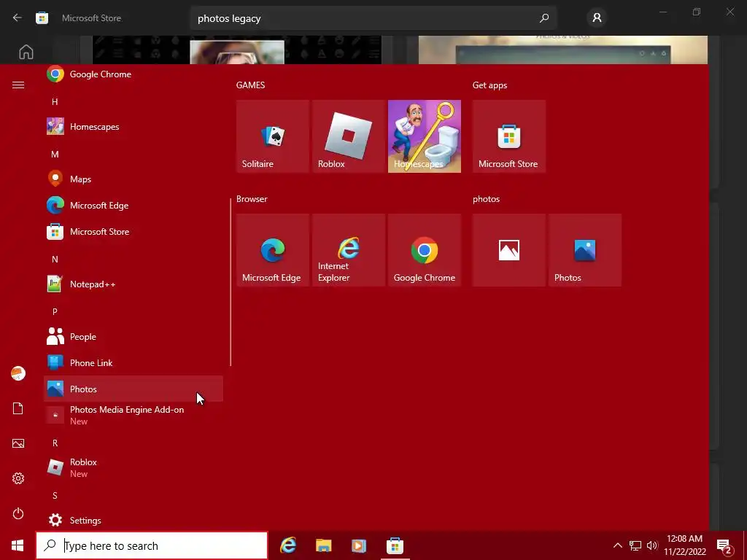Open the user account picture in Start
This screenshot has width=747, height=560.
coord(18,373)
